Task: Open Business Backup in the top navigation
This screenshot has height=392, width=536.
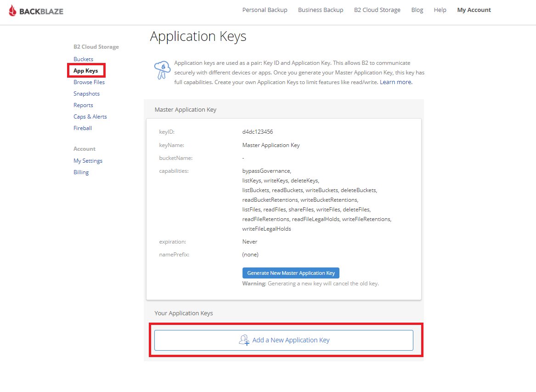Action: pos(320,10)
